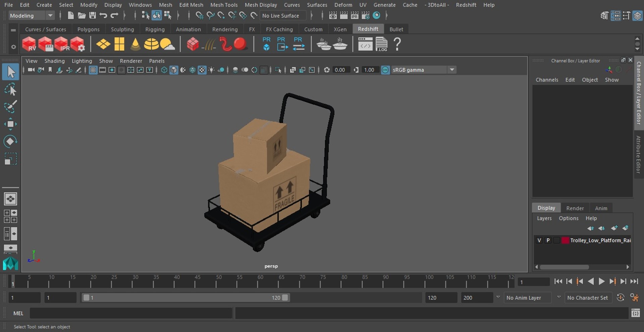Open the Mesh Tools menu
The height and width of the screenshot is (332, 644).
tap(224, 5)
